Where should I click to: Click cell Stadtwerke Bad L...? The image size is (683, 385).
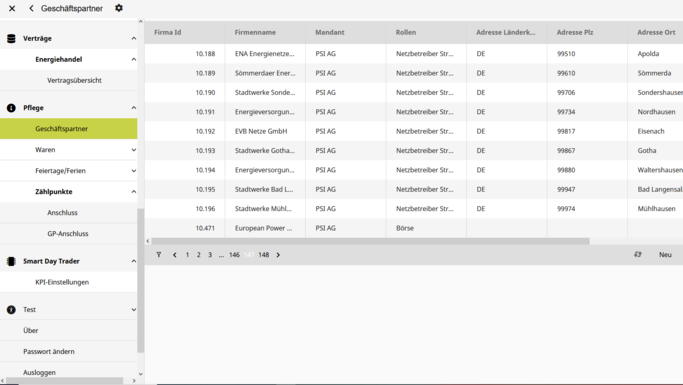pyautogui.click(x=265, y=189)
